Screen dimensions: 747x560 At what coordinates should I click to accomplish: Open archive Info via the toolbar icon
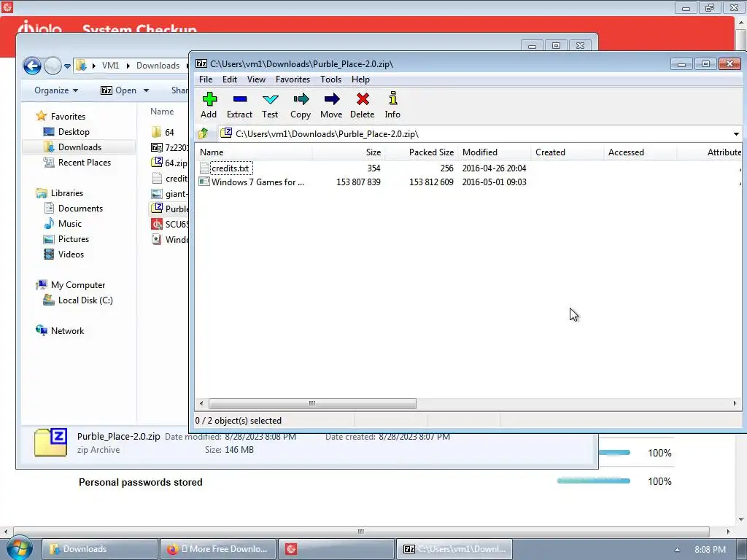point(392,105)
